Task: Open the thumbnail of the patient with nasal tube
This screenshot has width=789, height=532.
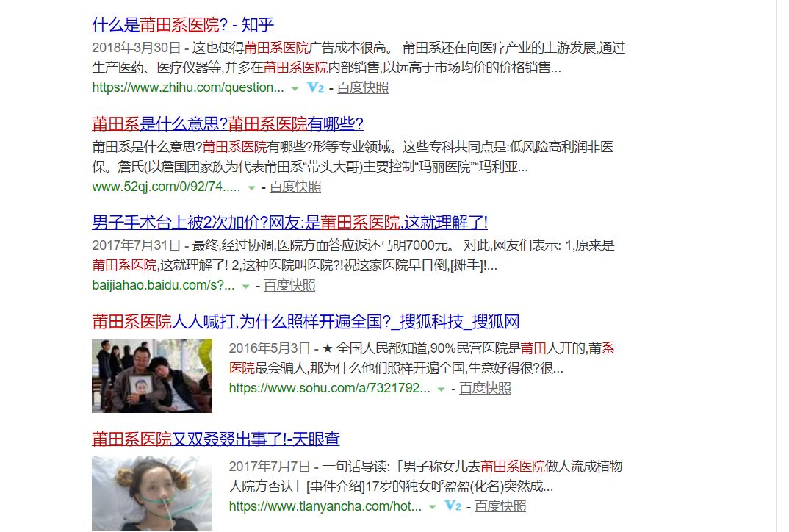Action: [152, 493]
